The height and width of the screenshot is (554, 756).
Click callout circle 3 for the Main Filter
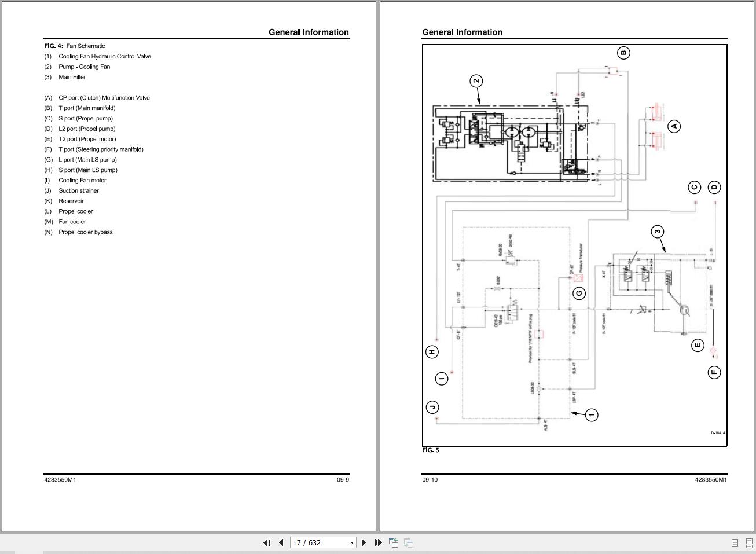pyautogui.click(x=657, y=232)
